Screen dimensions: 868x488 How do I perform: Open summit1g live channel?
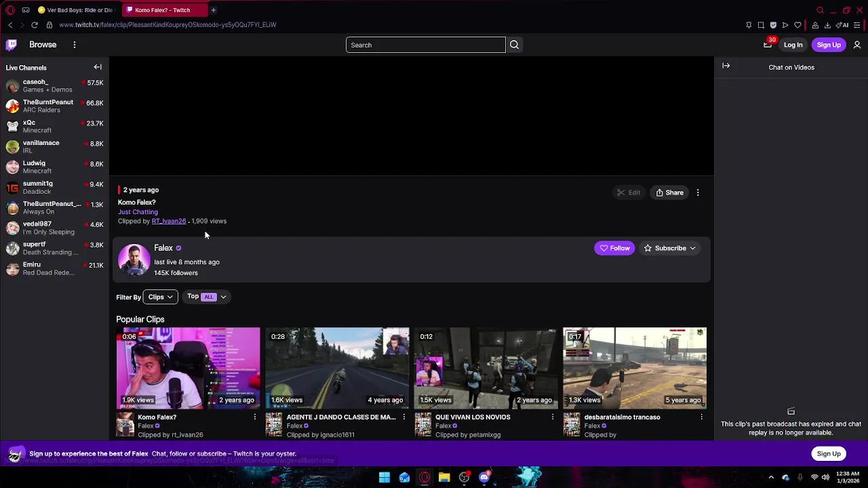click(x=54, y=188)
